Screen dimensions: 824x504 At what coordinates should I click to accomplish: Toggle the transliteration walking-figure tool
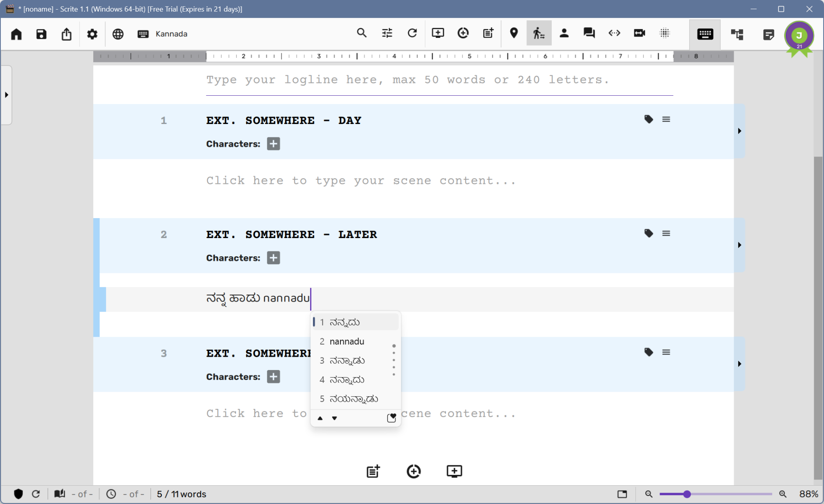click(x=539, y=33)
